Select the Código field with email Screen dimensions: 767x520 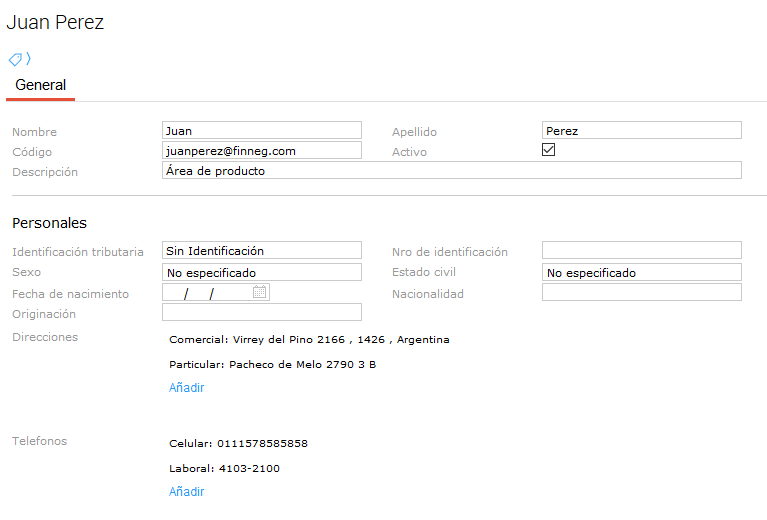click(261, 150)
